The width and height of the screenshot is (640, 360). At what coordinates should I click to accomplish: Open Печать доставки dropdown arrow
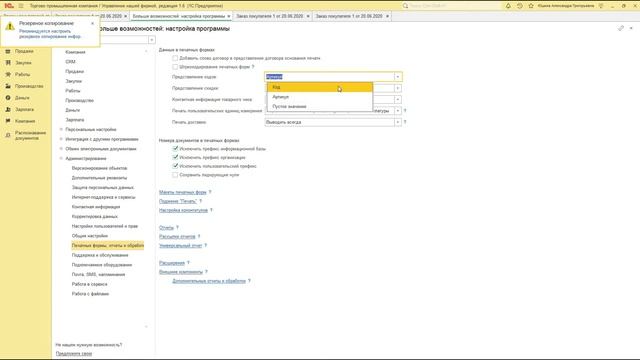click(x=398, y=122)
